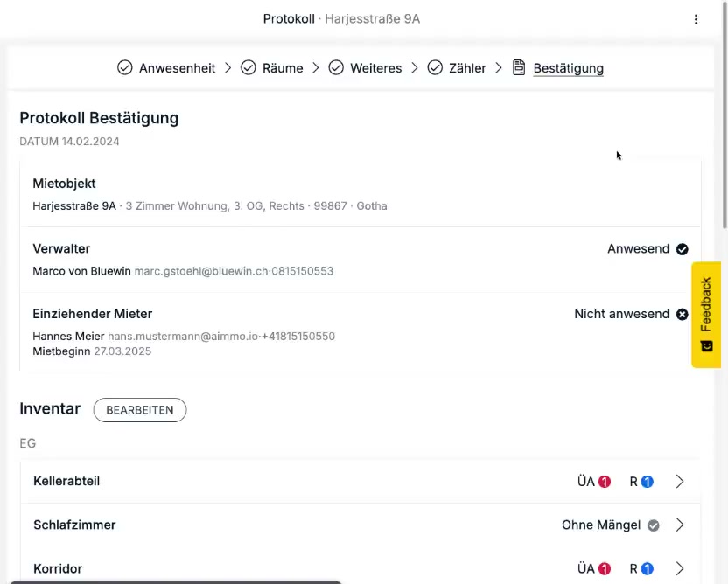Toggle the Mieter Nicht anwesend indicator
This screenshot has height=584, width=728.
tap(682, 314)
